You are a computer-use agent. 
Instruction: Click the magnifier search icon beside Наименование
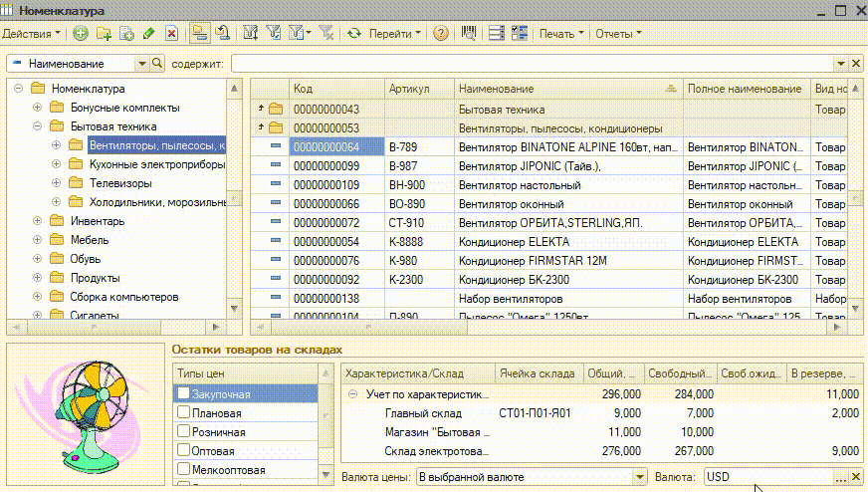click(156, 64)
